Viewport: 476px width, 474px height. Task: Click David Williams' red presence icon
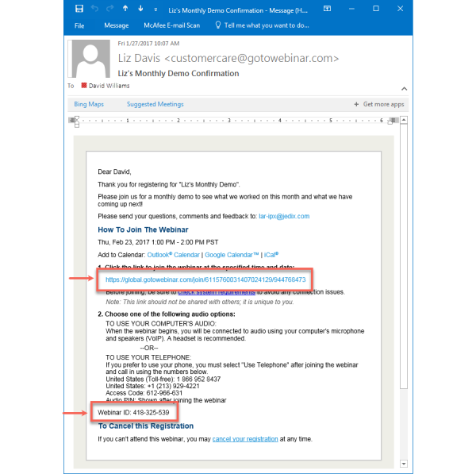pos(84,86)
